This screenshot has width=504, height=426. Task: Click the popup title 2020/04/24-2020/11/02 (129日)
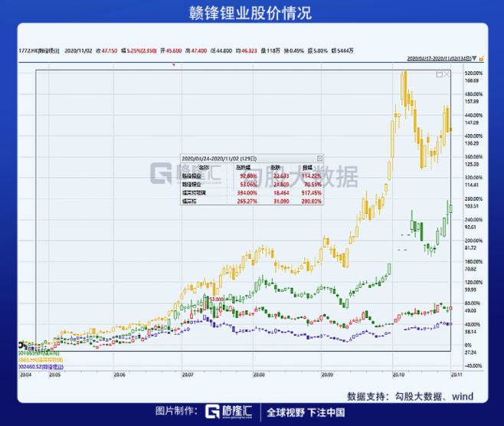[x=219, y=159]
